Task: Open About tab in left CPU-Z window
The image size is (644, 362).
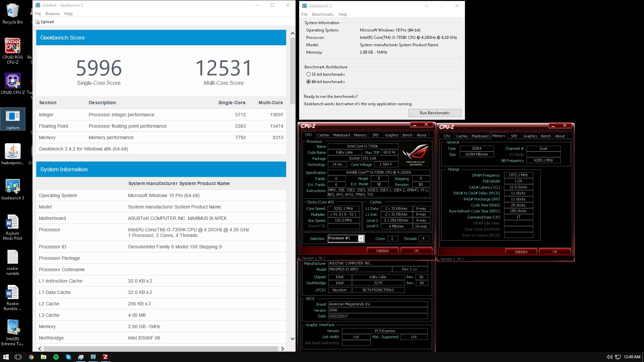Action: point(422,135)
